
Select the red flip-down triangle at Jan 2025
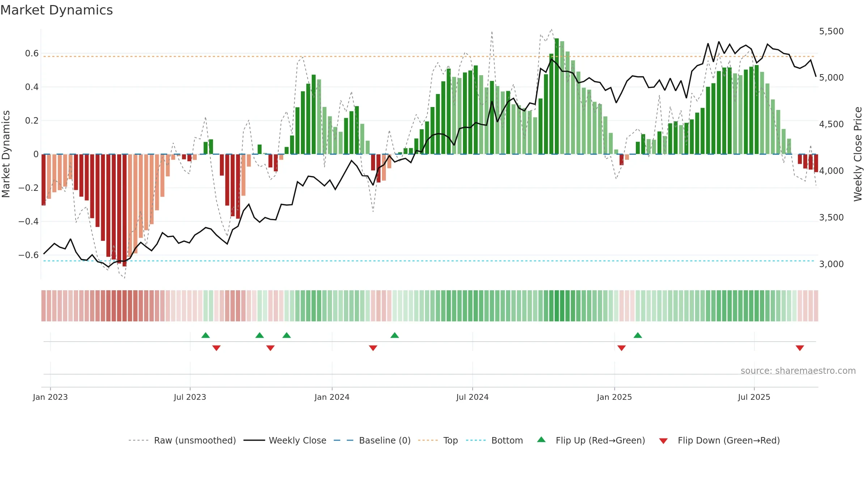coord(621,348)
